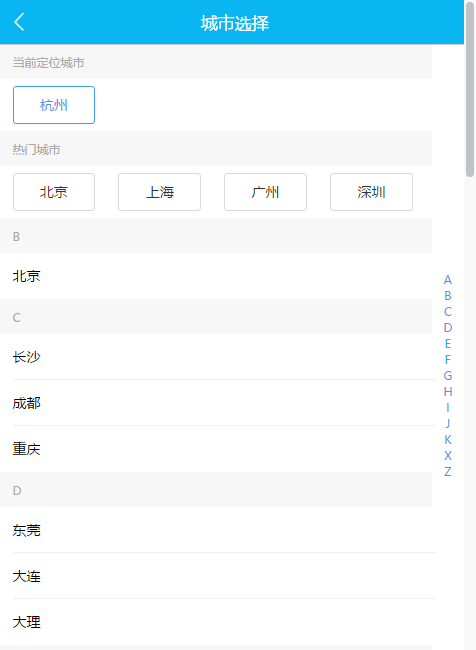Screen dimensions: 476x650
Task: Select 长沙 from city list
Action: click(x=216, y=357)
